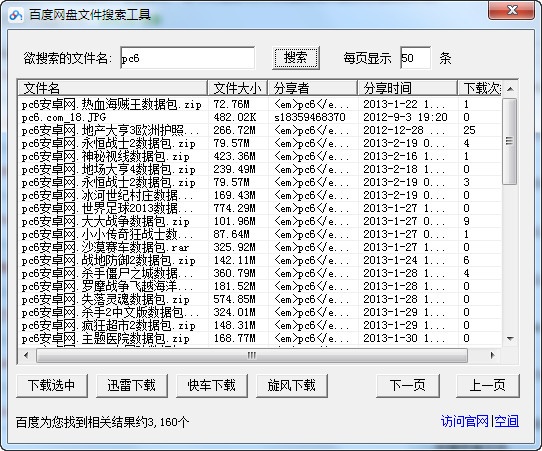Edit the 每页显示 count field showing 50

415,58
